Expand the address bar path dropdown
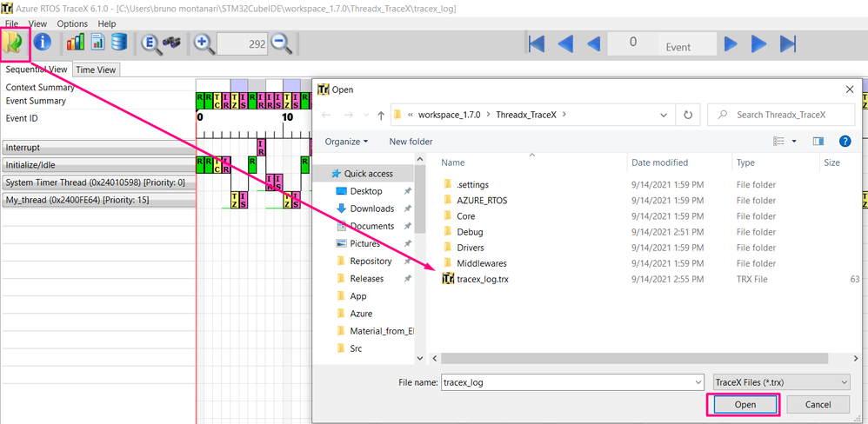868x424 pixels. 664,115
